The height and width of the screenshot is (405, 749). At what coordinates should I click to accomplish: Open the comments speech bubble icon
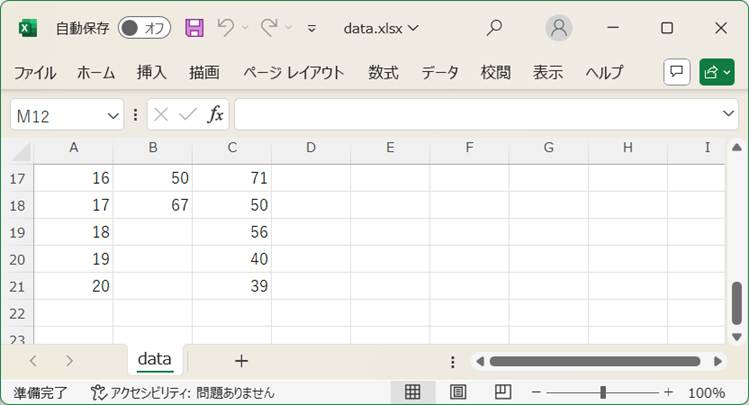click(677, 72)
